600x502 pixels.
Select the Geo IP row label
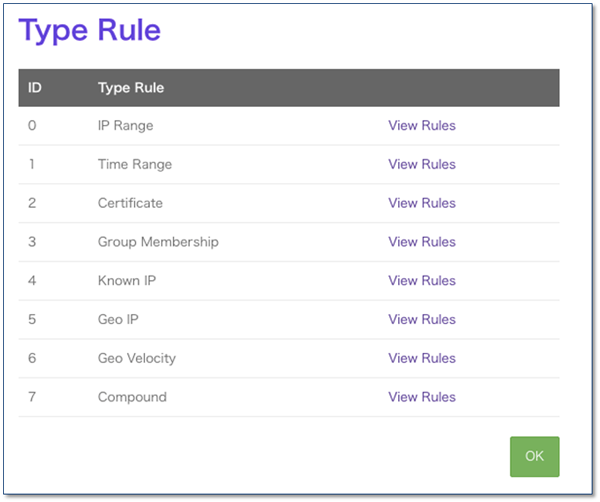[x=118, y=319]
